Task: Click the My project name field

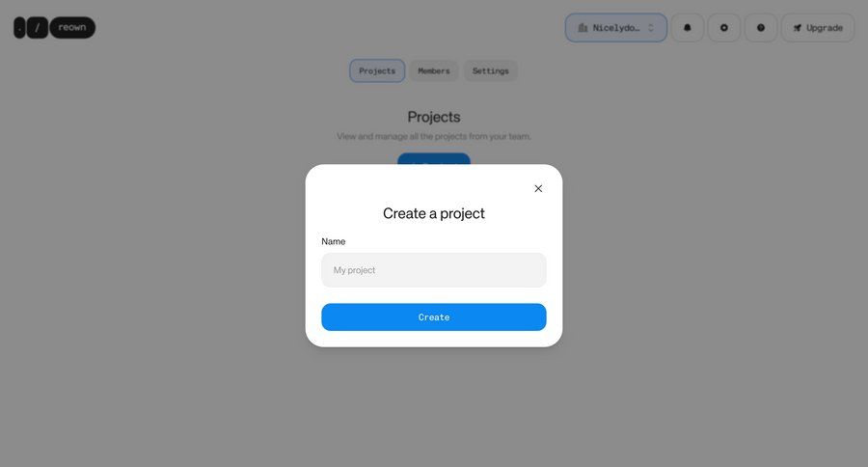Action: [x=433, y=270]
